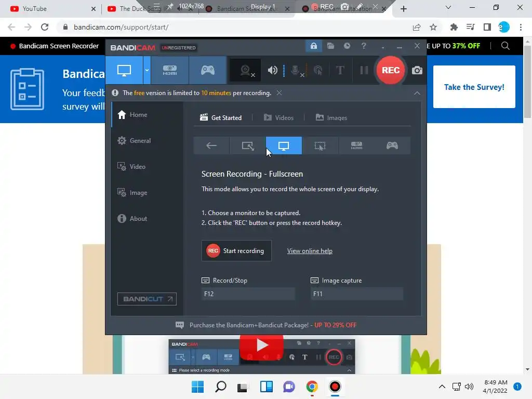Reload the browser page
532x399 pixels.
45,27
